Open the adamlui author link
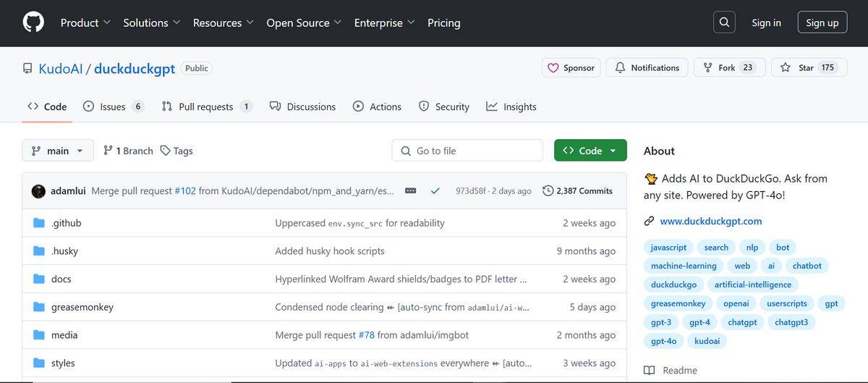 click(68, 191)
